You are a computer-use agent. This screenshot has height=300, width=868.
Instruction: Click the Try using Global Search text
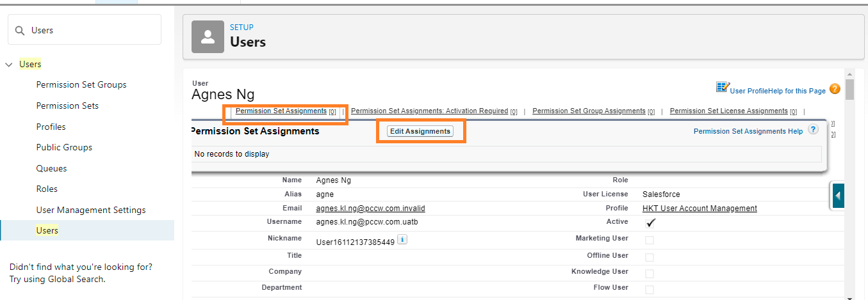(57, 279)
